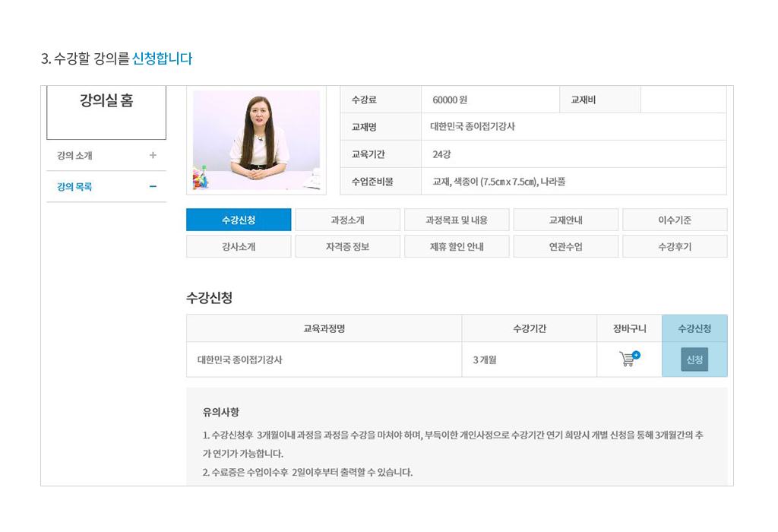The width and height of the screenshot is (778, 532).
Task: Expand the 강의 소개 plus icon
Action: [153, 156]
